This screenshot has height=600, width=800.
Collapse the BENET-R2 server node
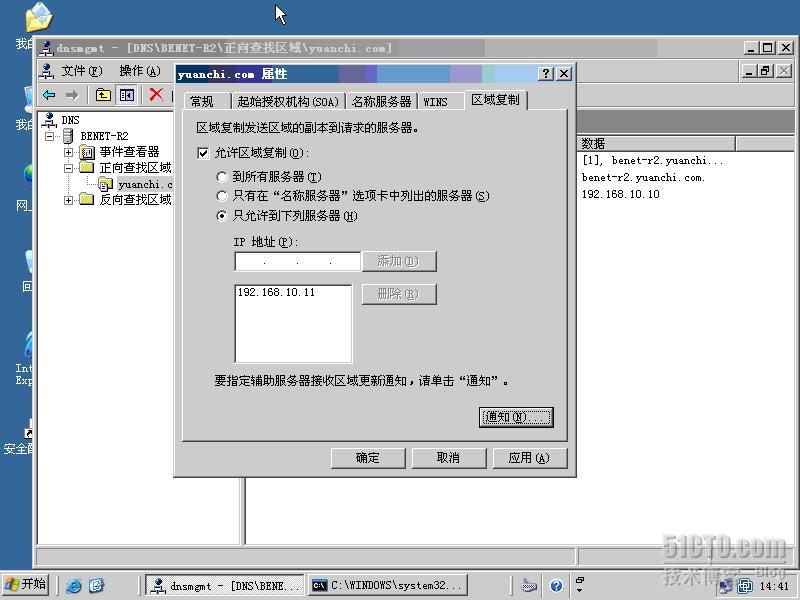point(49,136)
